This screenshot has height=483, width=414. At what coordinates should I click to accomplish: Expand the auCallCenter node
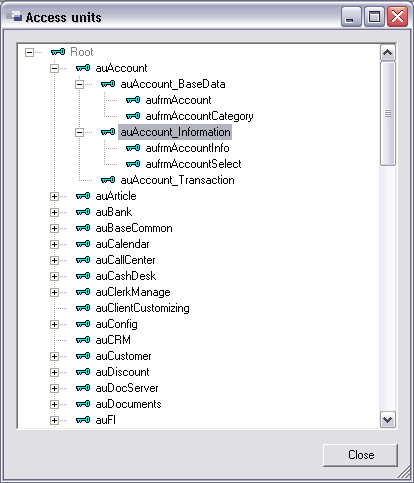click(54, 260)
